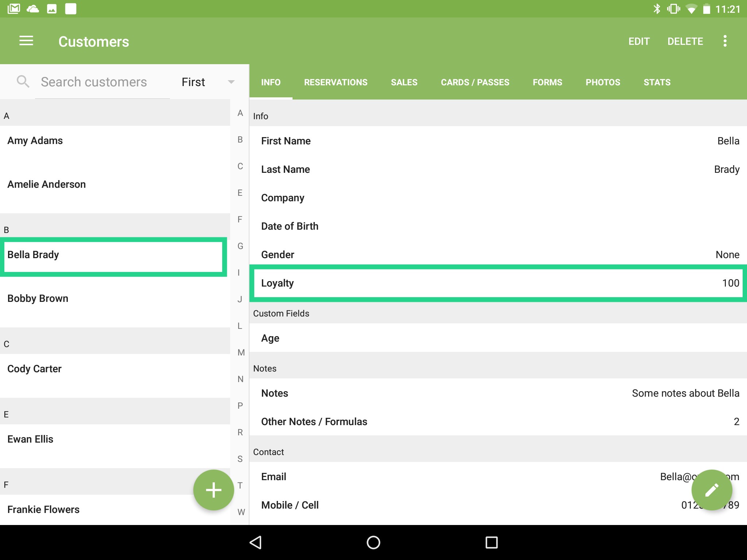Screen dimensions: 747x560
Task: Click the Email contact row
Action: click(x=498, y=477)
